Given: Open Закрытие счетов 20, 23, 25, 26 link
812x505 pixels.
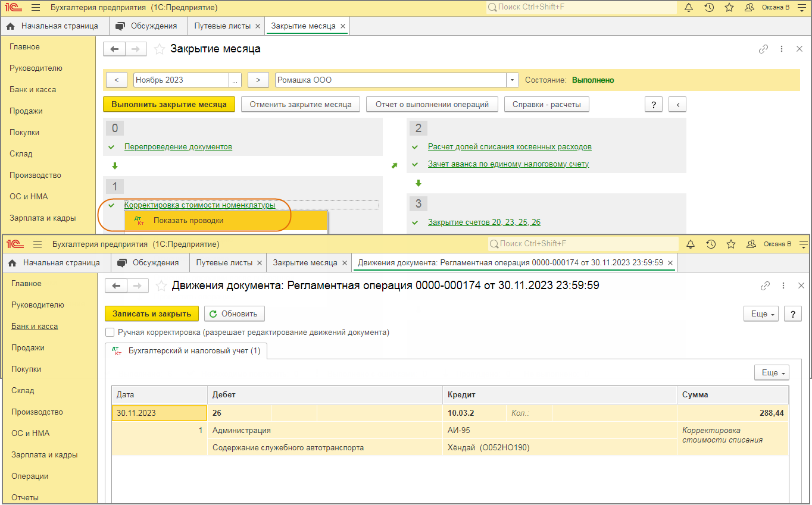Looking at the screenshot, I should point(484,222).
